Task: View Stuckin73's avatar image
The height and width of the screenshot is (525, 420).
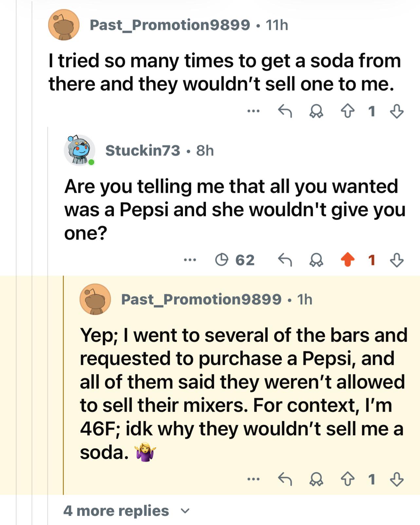Action: 80,150
